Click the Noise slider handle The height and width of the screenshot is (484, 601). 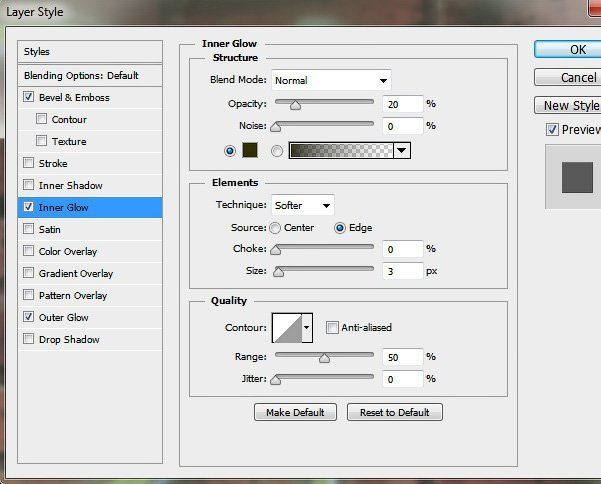pyautogui.click(x=276, y=127)
